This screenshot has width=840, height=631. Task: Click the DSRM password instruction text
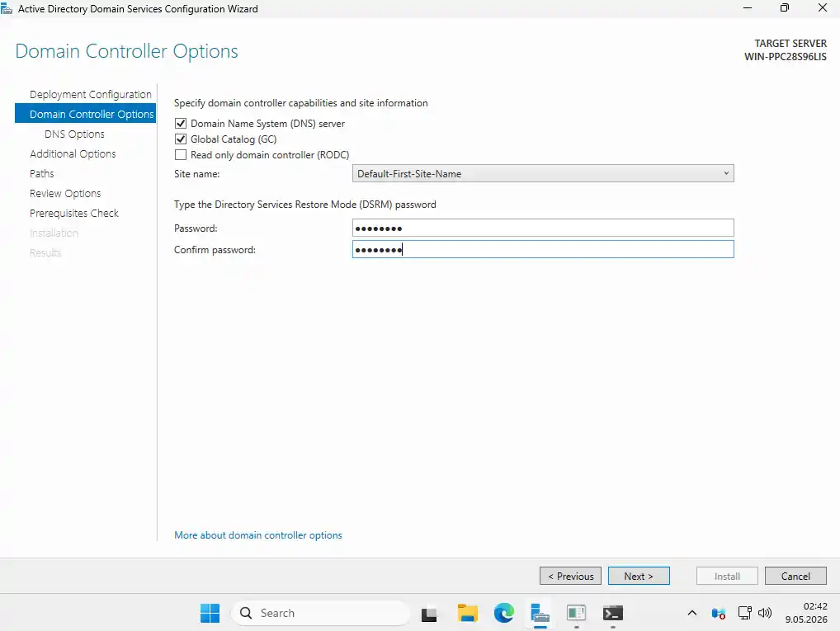304,205
